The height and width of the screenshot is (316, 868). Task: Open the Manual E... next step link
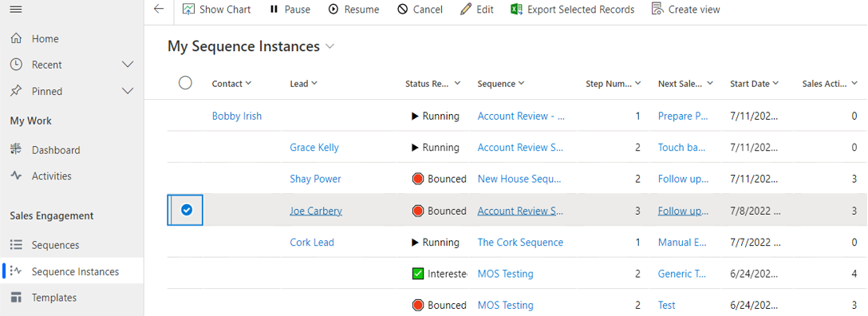click(682, 243)
